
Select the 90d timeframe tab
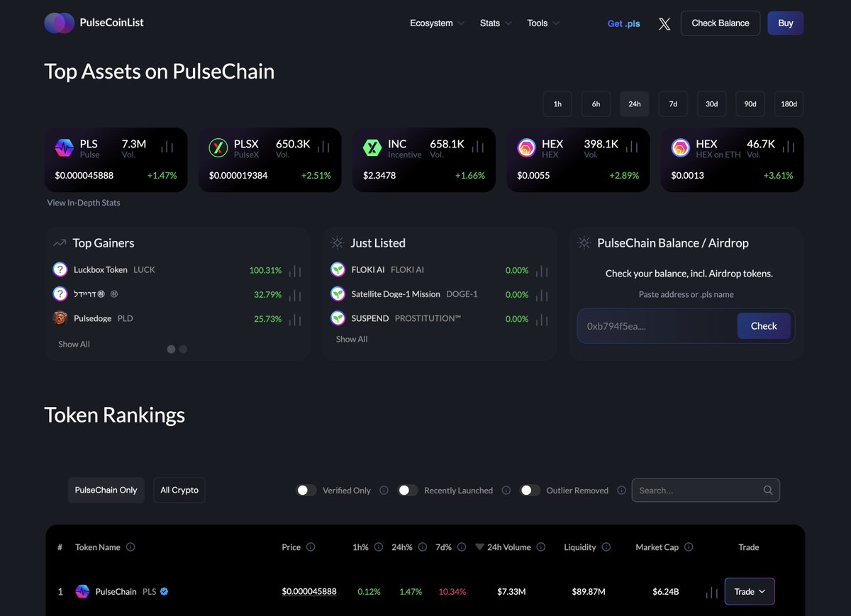pos(750,104)
